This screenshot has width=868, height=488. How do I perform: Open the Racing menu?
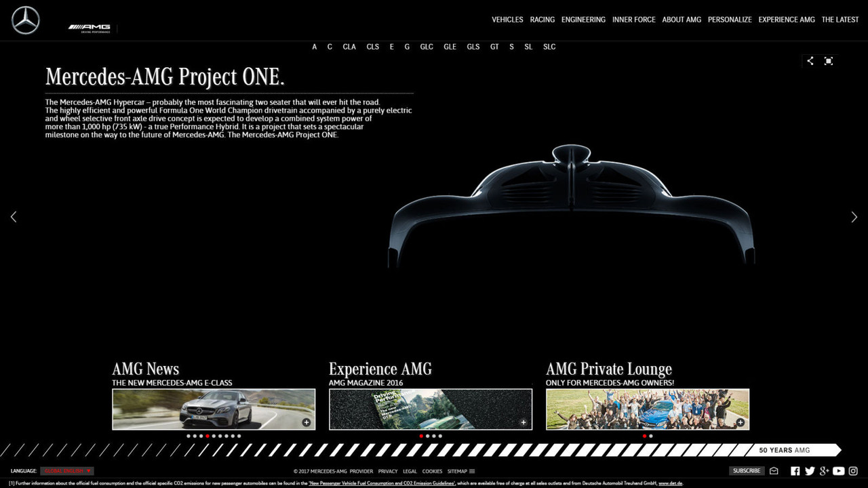[542, 20]
